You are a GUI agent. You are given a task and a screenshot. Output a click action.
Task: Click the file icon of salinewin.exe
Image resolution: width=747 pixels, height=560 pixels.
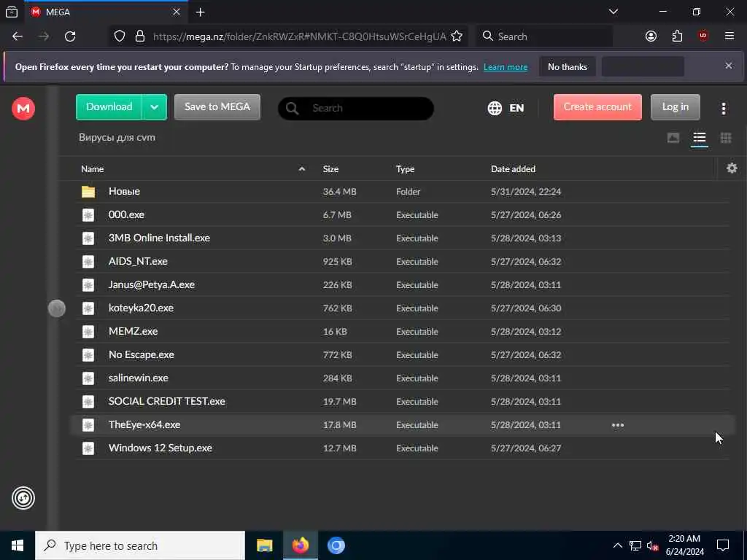[x=88, y=378]
